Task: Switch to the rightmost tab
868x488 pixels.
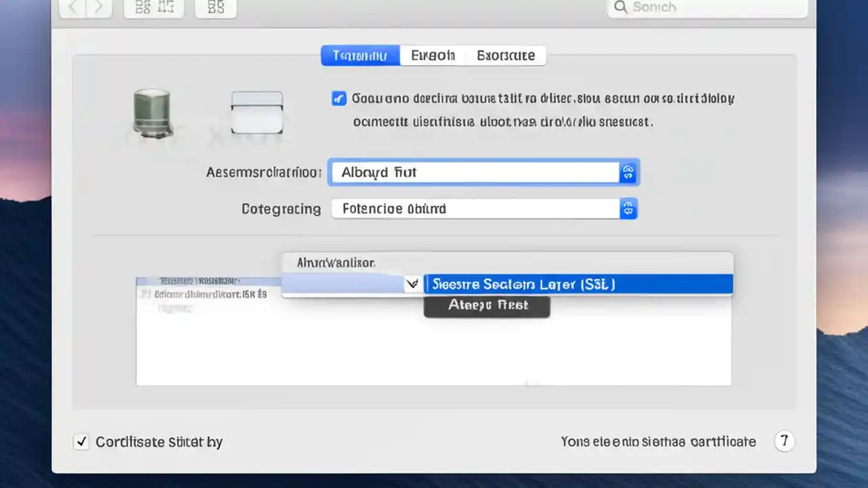Action: [505, 55]
